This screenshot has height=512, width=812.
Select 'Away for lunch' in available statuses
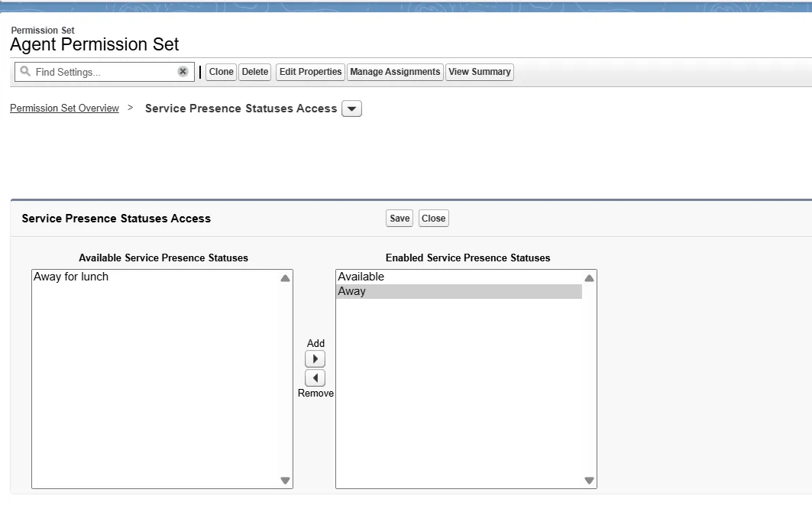[71, 277]
